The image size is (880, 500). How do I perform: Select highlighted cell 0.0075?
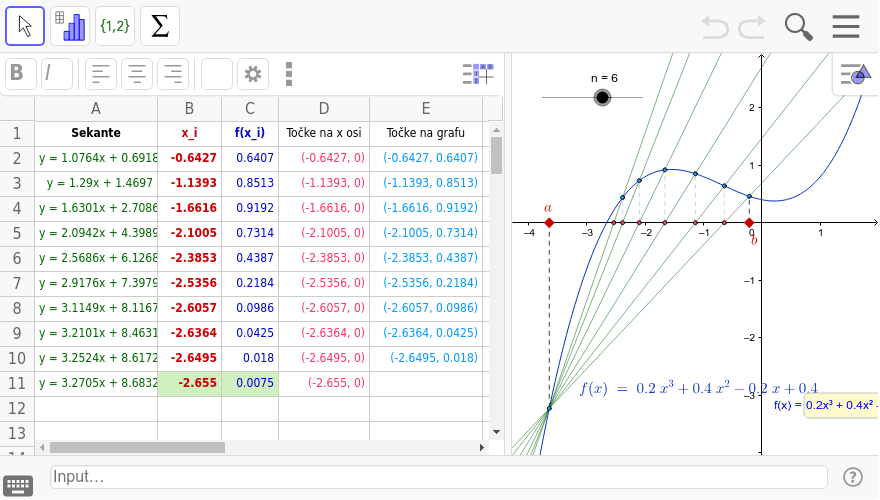(x=250, y=384)
